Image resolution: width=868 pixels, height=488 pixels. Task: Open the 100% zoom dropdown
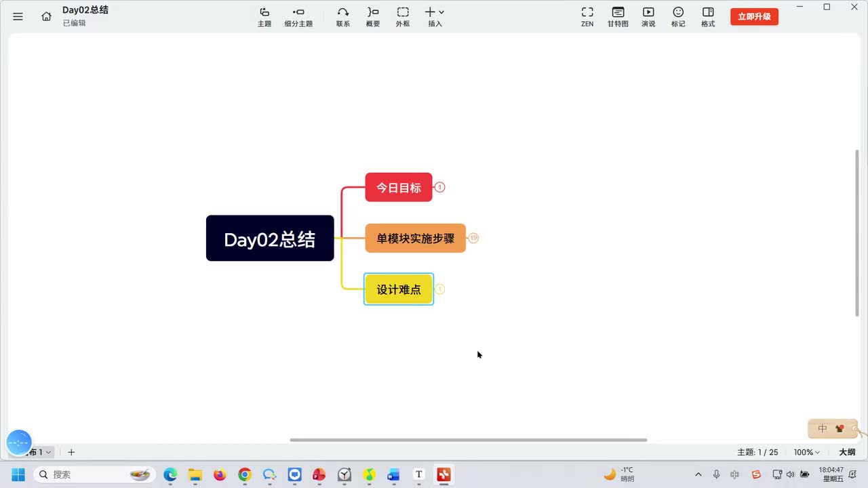(806, 452)
